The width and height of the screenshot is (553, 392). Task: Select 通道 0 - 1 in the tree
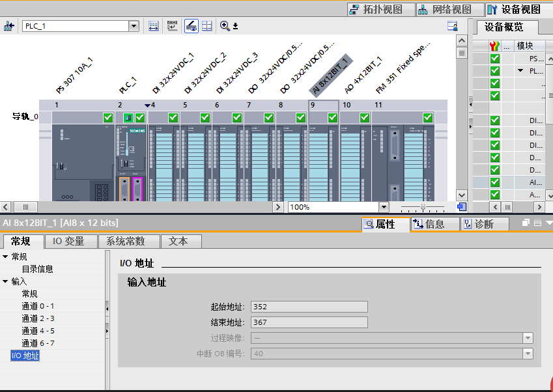tap(38, 306)
